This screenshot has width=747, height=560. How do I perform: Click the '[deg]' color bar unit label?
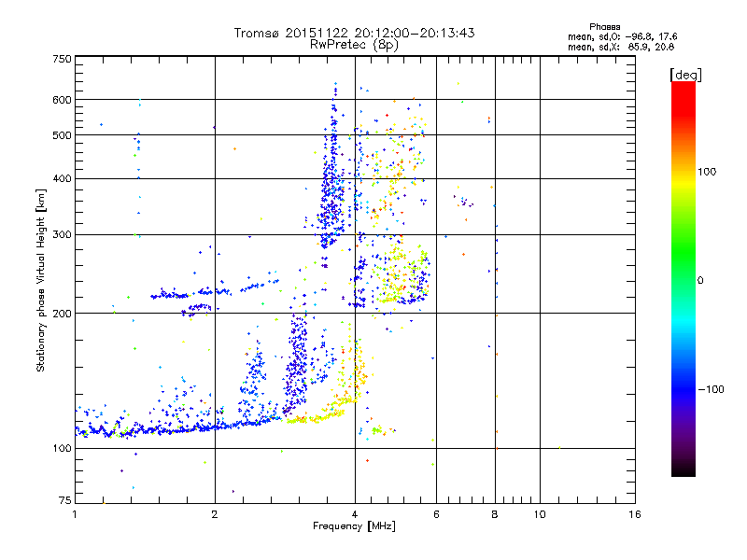(x=685, y=75)
